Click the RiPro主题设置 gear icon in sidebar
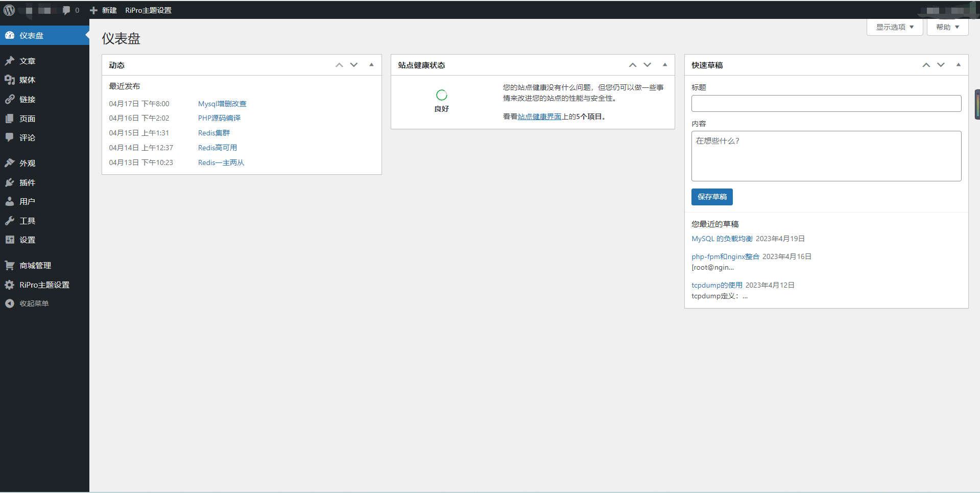The image size is (980, 493). (x=10, y=285)
